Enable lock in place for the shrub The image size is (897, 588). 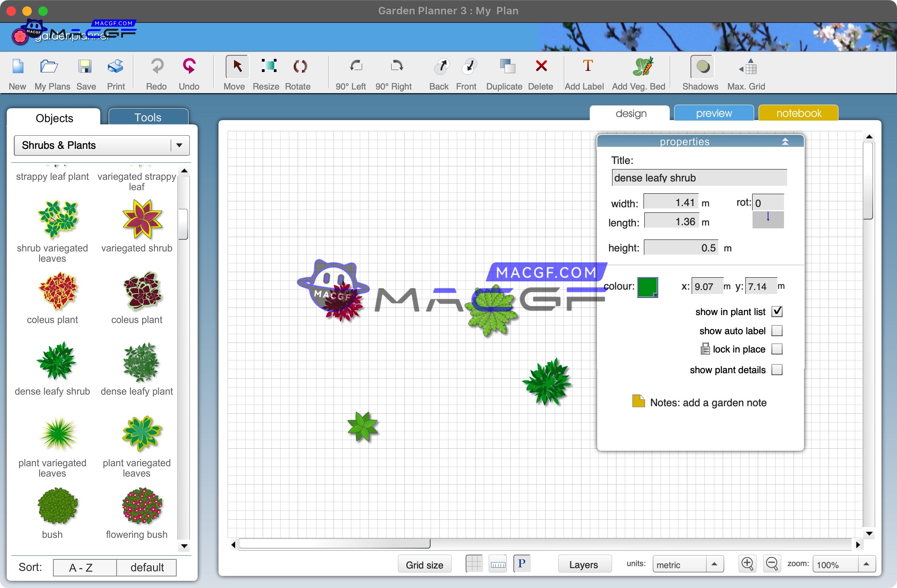click(777, 349)
